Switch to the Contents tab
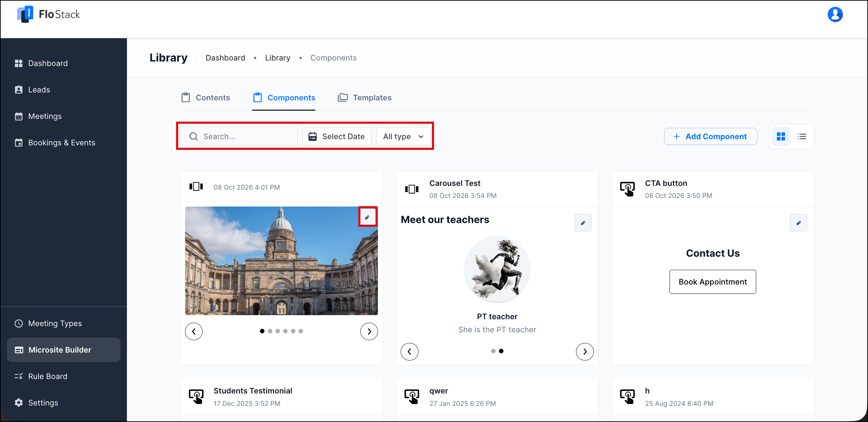 click(x=206, y=98)
